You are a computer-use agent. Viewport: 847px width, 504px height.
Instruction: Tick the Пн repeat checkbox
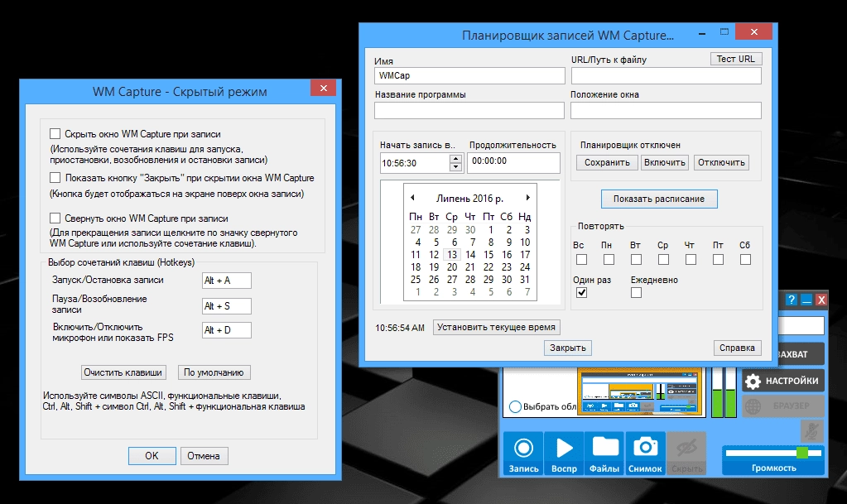(609, 260)
